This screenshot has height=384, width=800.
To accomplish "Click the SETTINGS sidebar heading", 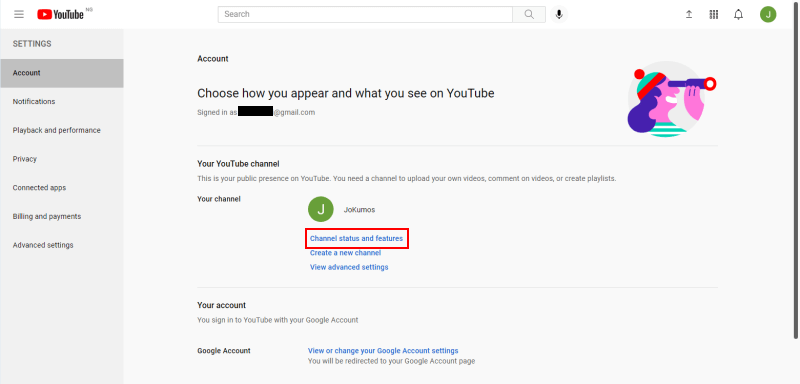I will [32, 44].
